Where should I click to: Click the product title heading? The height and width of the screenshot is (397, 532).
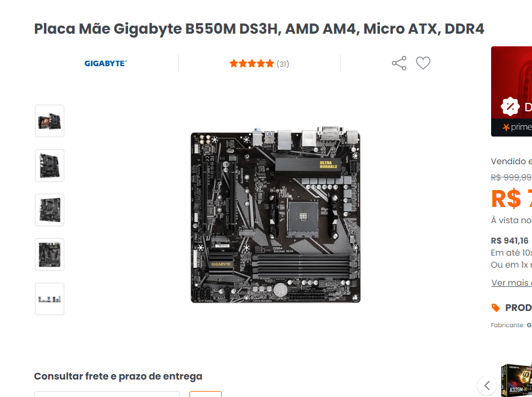point(259,29)
